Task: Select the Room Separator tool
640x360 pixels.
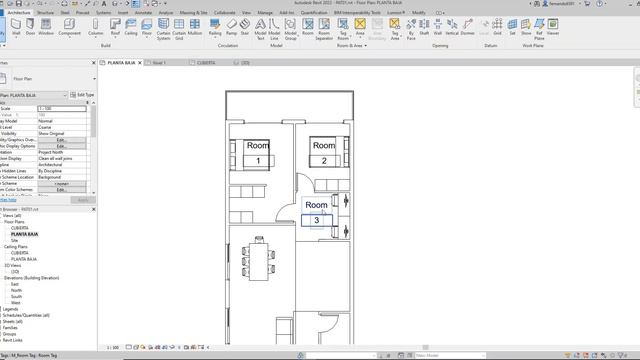Action: [x=324, y=29]
